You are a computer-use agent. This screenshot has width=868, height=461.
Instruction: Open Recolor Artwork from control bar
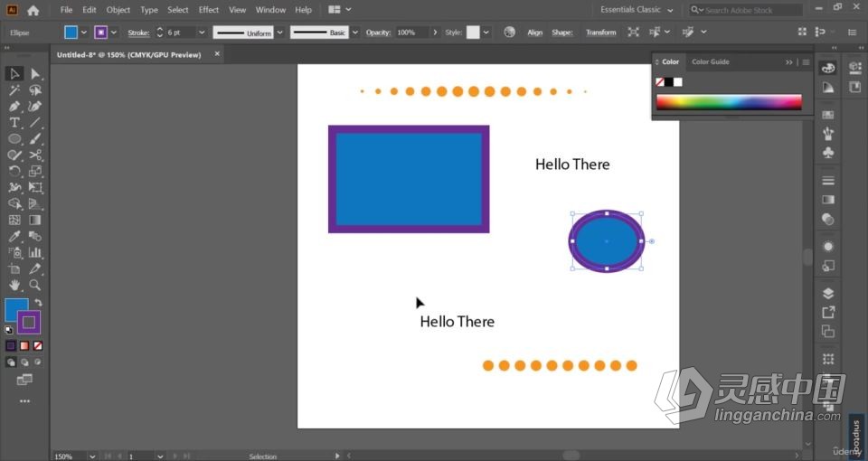point(509,33)
